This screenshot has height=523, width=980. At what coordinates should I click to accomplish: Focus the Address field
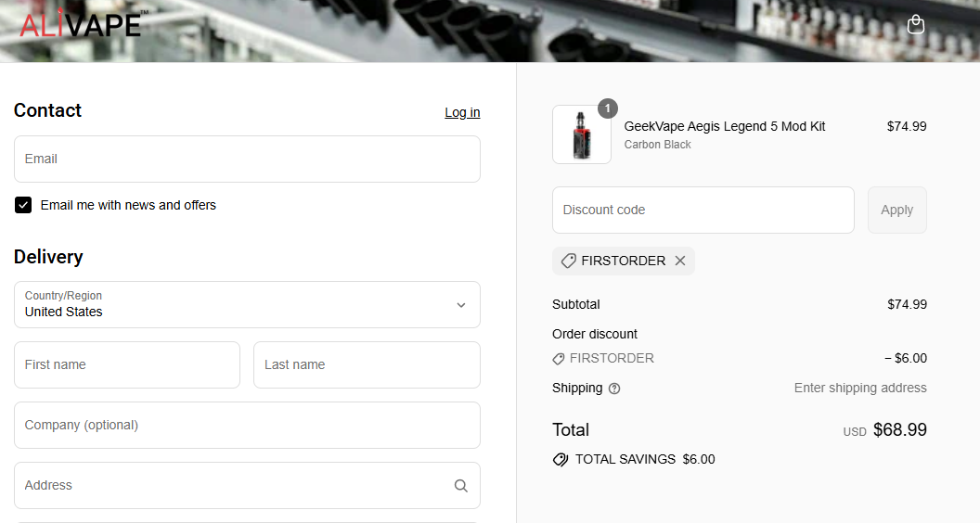point(247,486)
